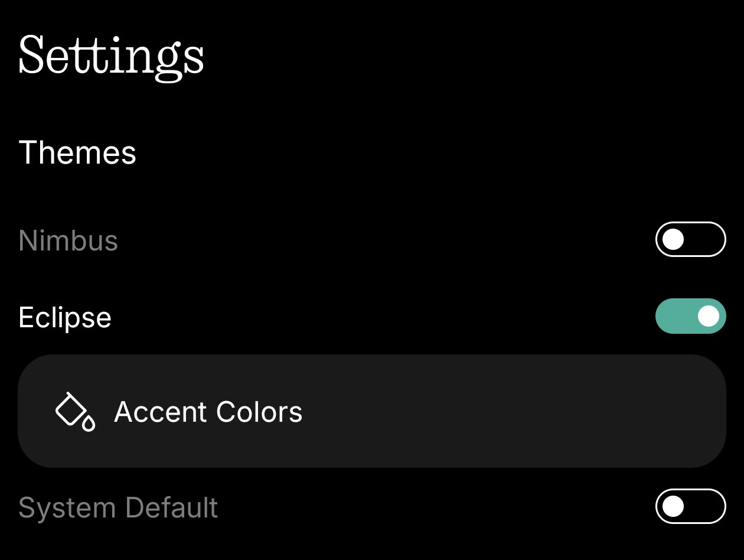Viewport: 744px width, 560px height.
Task: Click the Accent Colors text label
Action: pyautogui.click(x=208, y=412)
